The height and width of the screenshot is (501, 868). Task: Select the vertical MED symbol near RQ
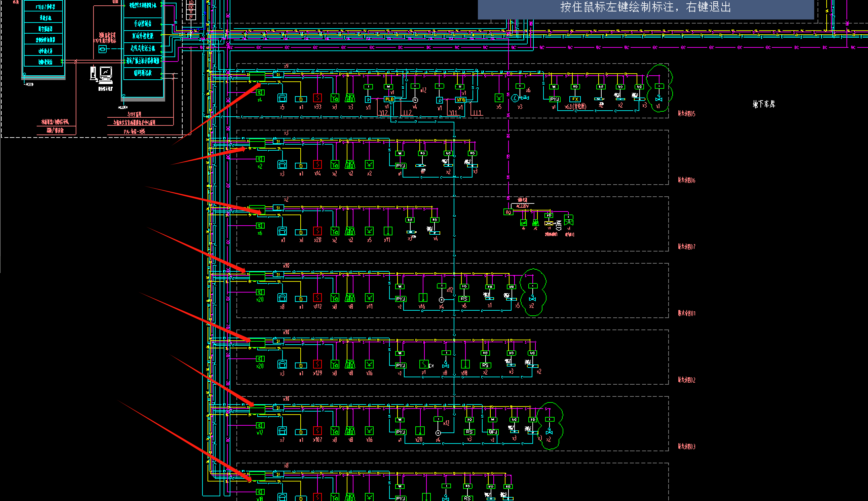[x=559, y=225]
